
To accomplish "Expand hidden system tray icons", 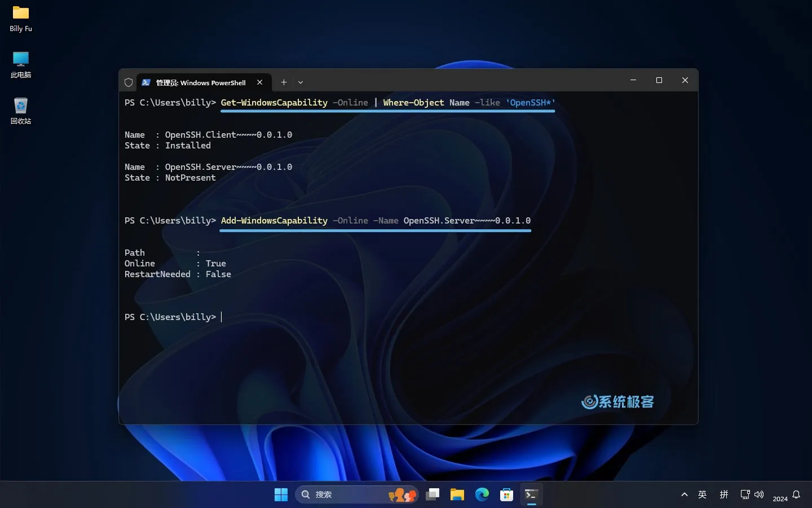I will (x=684, y=494).
